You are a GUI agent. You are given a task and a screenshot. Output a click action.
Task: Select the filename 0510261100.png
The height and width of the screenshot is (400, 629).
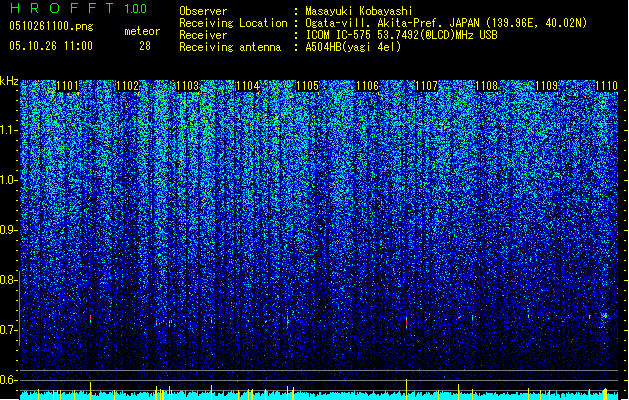pos(51,26)
